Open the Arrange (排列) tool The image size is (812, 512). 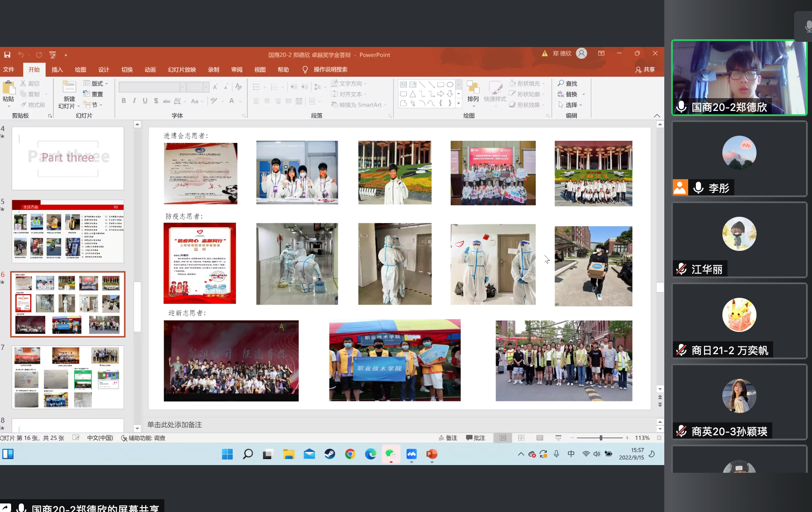(473, 92)
